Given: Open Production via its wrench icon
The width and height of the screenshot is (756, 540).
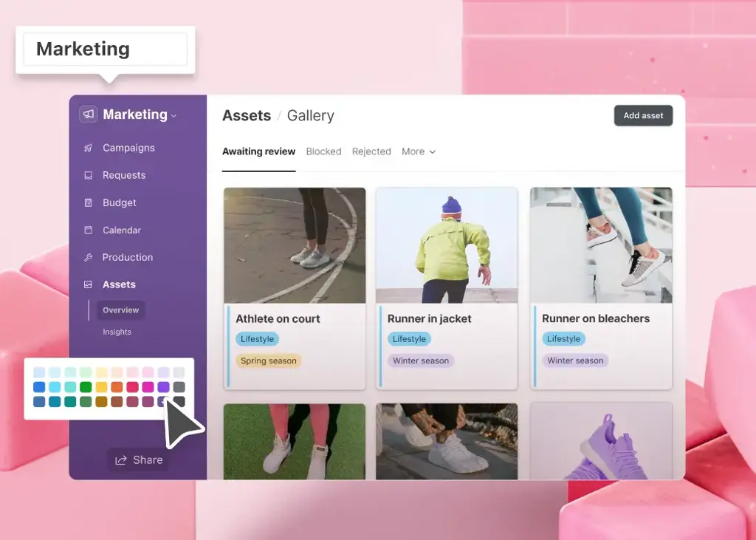Looking at the screenshot, I should click(x=88, y=257).
